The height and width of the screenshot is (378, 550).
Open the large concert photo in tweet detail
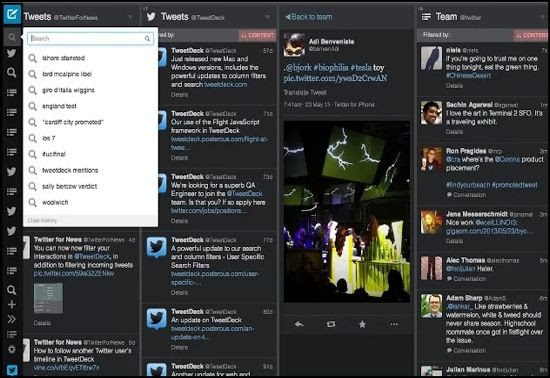pos(347,211)
